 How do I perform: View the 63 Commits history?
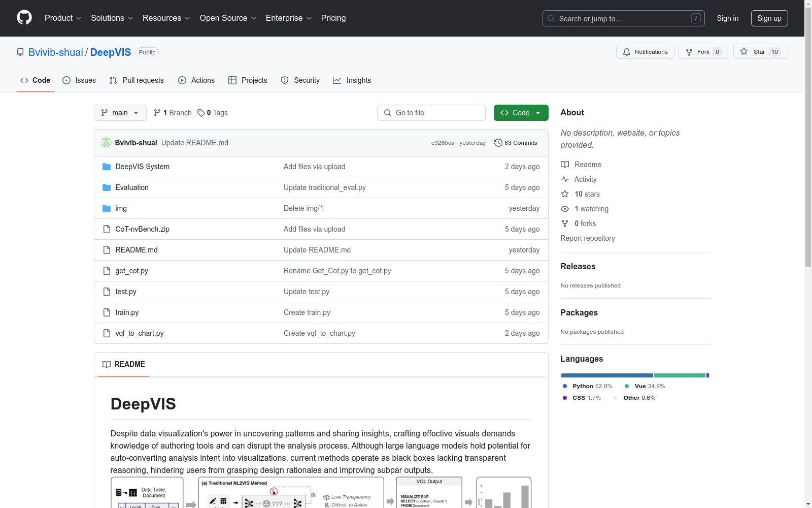point(516,143)
